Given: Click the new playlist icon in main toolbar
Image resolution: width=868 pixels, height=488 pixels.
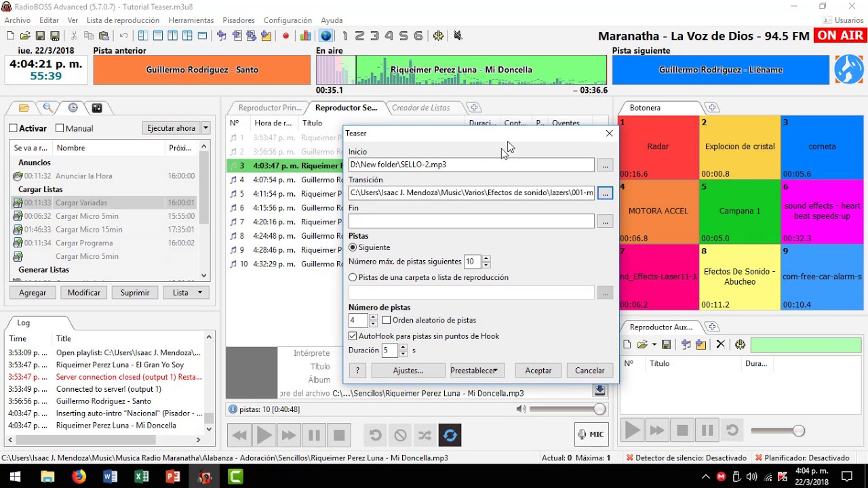Looking at the screenshot, I should 10,36.
